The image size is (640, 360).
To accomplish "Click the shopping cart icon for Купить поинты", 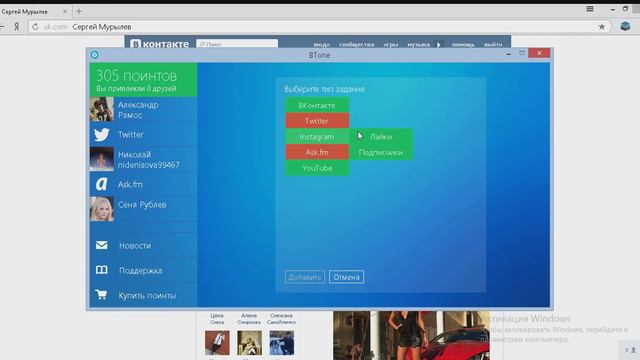I will coord(101,294).
